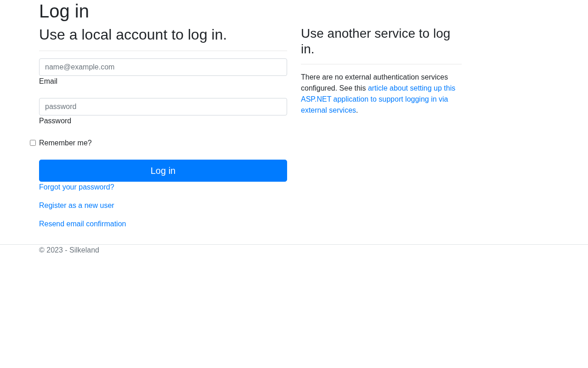Select Resend email confirmation link
This screenshot has width=588, height=368.
click(x=83, y=224)
